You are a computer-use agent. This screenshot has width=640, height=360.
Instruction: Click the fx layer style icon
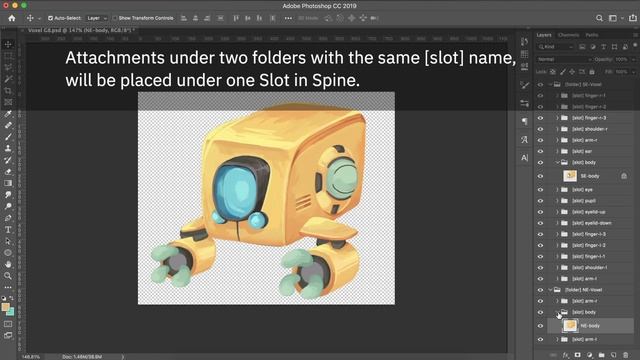tap(565, 355)
